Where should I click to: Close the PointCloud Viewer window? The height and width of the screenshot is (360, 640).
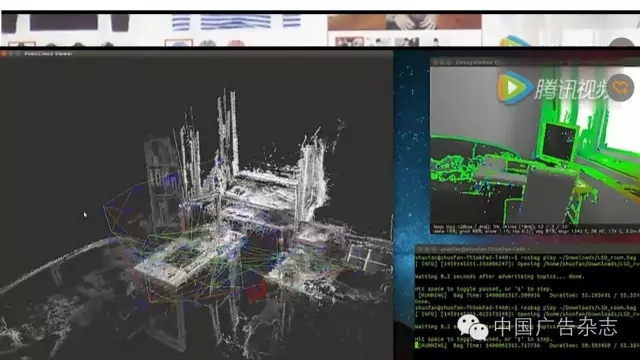click(4, 53)
